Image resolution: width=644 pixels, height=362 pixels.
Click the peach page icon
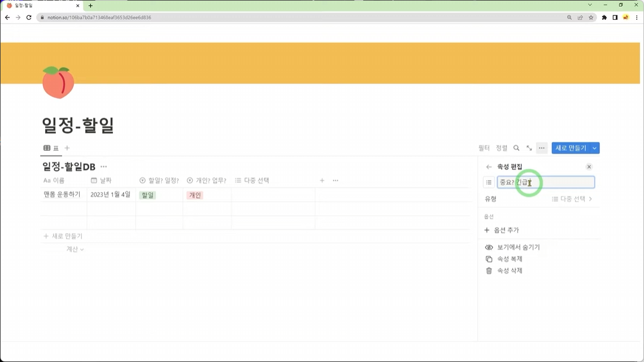tap(58, 82)
